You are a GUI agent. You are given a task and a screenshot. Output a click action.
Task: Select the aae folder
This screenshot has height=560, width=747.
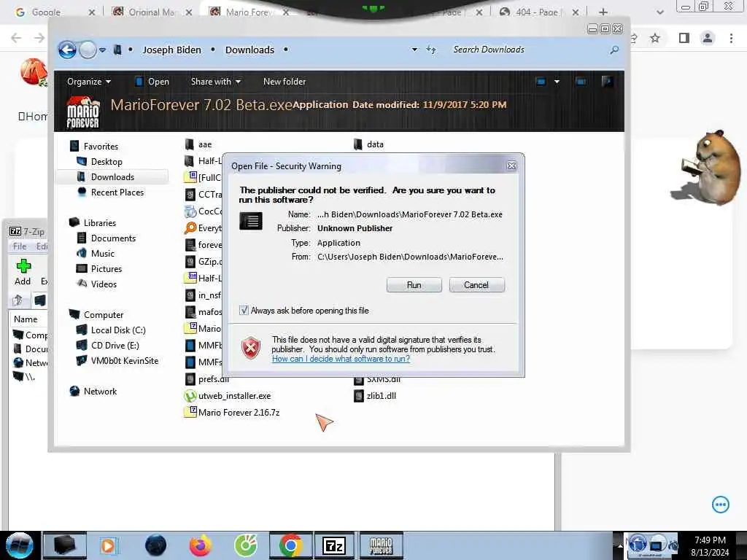(205, 144)
